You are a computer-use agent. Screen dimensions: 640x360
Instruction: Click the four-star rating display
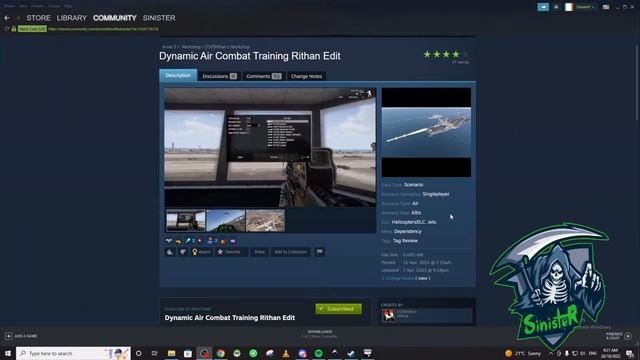(446, 54)
